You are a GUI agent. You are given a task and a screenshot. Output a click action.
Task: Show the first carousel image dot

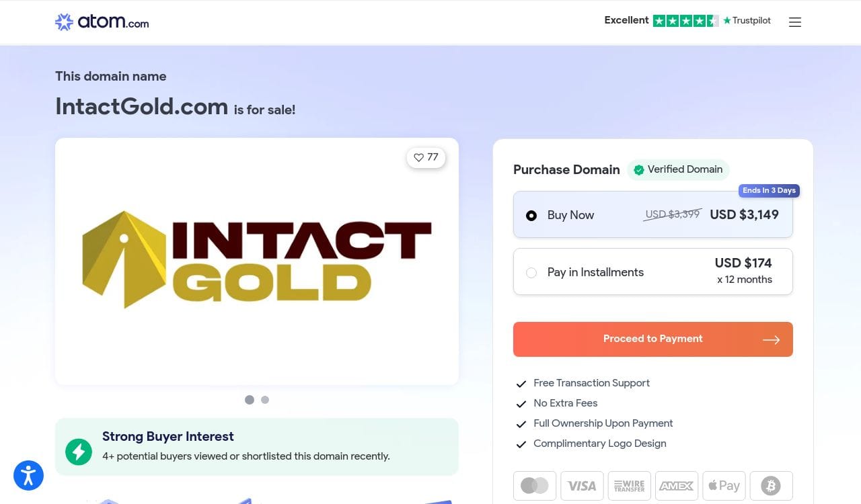[x=250, y=400]
